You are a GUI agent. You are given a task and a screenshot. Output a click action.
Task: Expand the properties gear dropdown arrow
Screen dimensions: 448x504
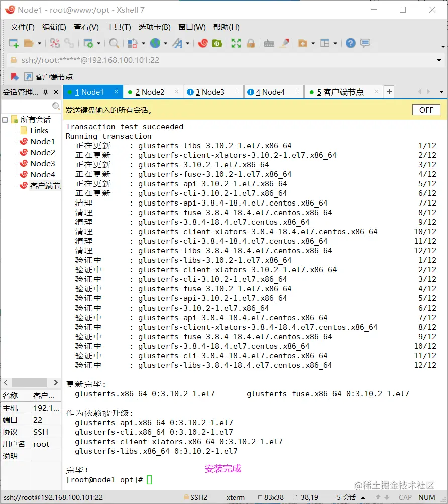pos(98,43)
